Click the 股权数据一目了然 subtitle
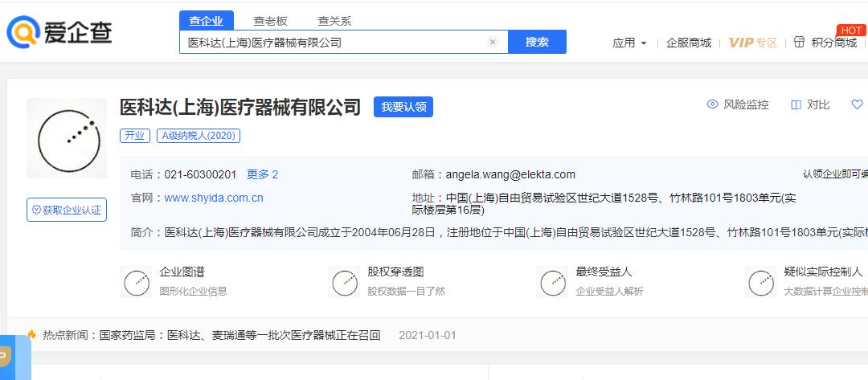This screenshot has width=868, height=380. coord(407,291)
